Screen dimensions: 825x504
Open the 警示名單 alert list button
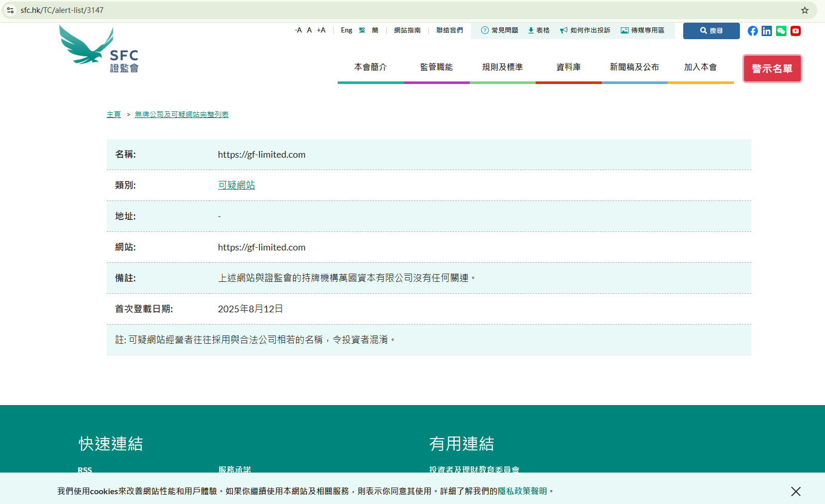(x=772, y=69)
